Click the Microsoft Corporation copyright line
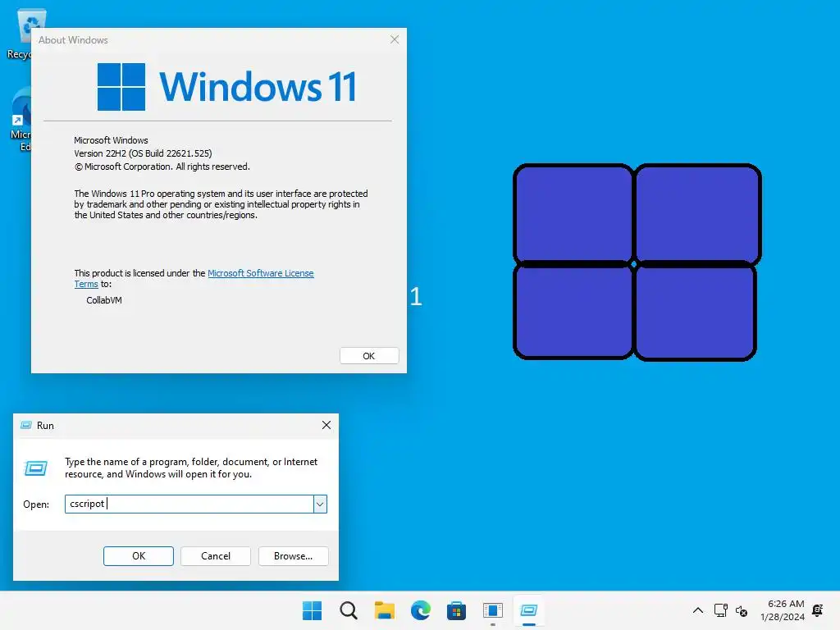Screen dimensions: 840x630 pyautogui.click(x=162, y=167)
